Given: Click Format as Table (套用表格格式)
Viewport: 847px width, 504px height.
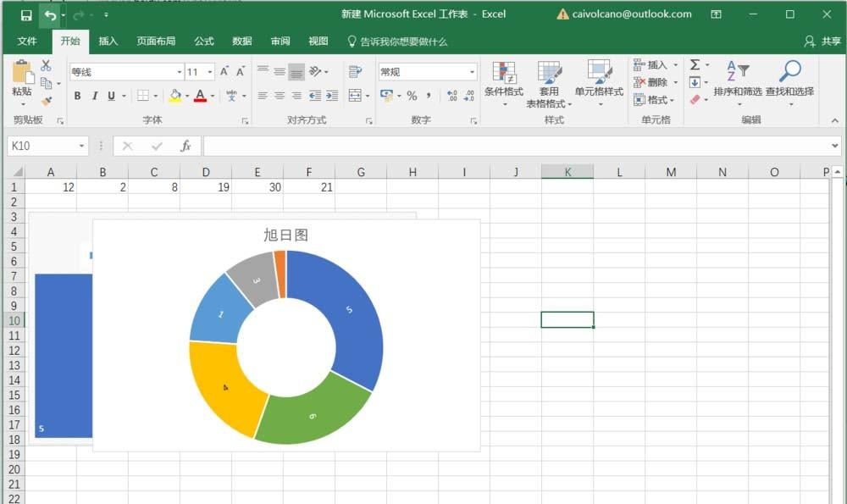Looking at the screenshot, I should point(550,82).
